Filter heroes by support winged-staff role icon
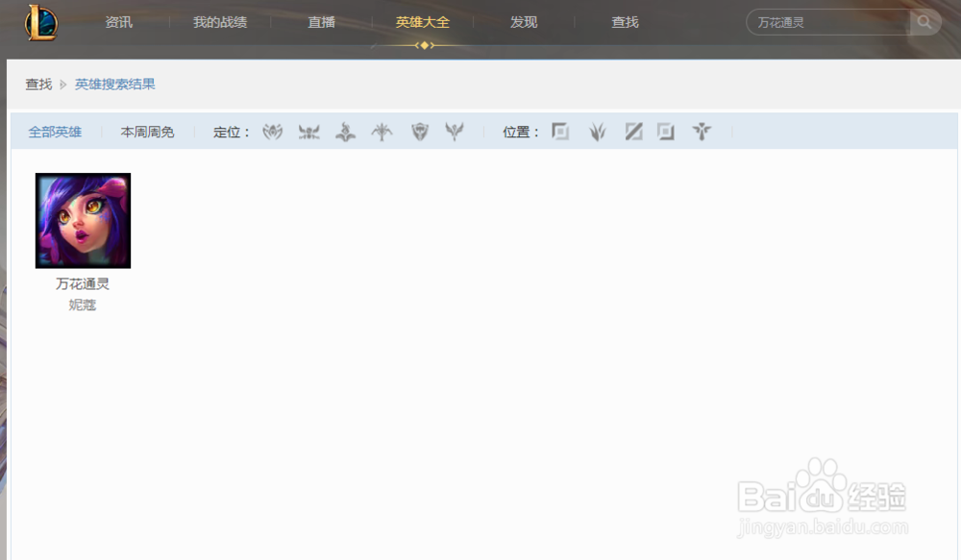Viewport: 961px width, 560px height. 455,132
